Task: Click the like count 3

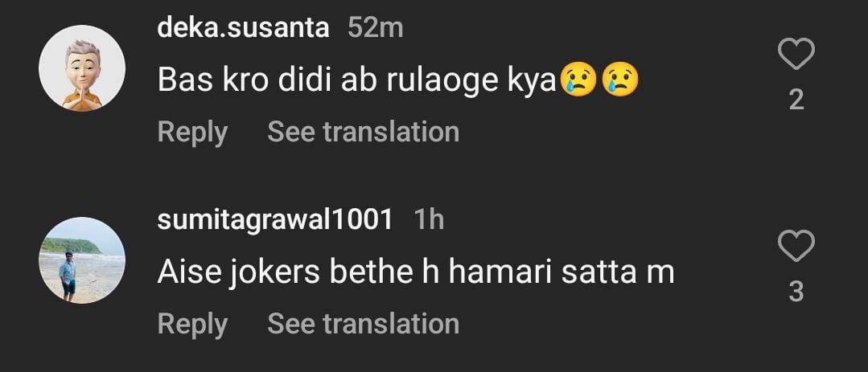Action: (796, 292)
